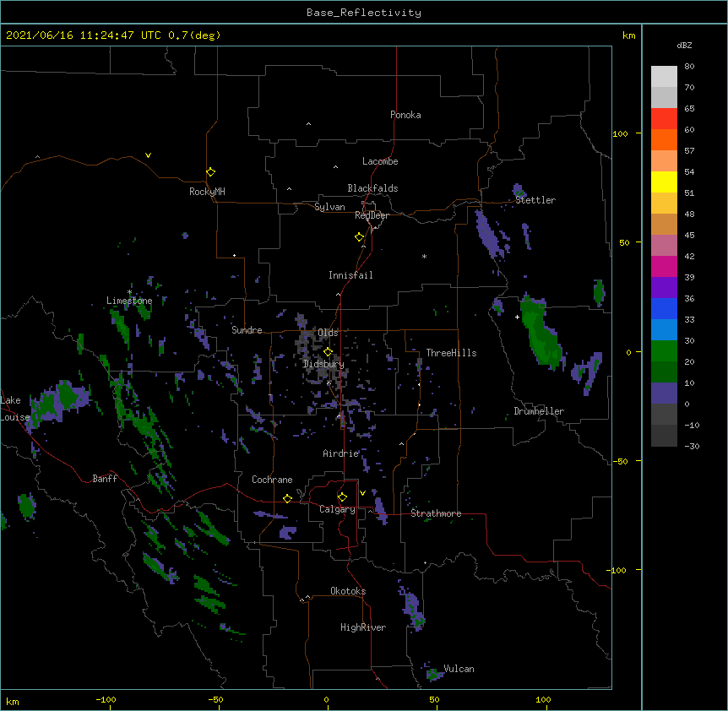The height and width of the screenshot is (711, 728).
Task: Click the ThreeHills city label
Action: tap(451, 353)
